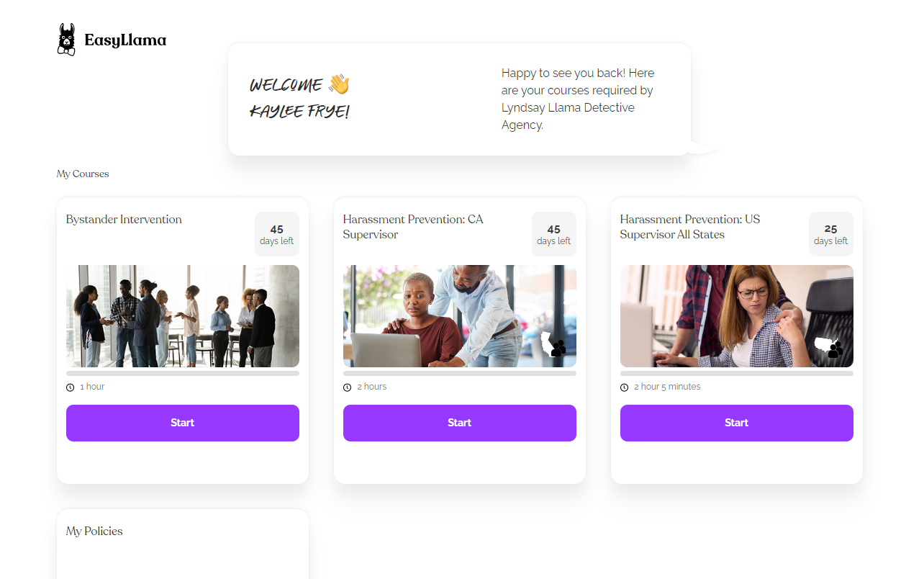
Task: Click the 25 days left badge
Action: [831, 234]
